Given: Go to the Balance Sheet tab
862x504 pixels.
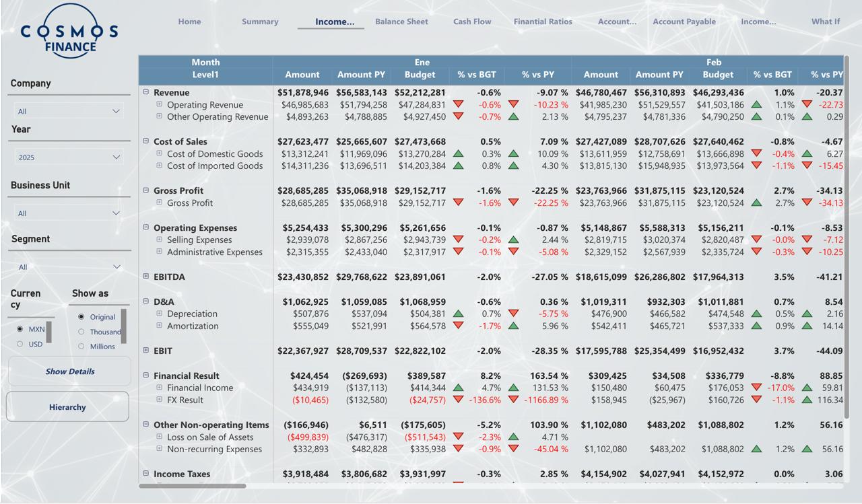Looking at the screenshot, I should [x=401, y=22].
